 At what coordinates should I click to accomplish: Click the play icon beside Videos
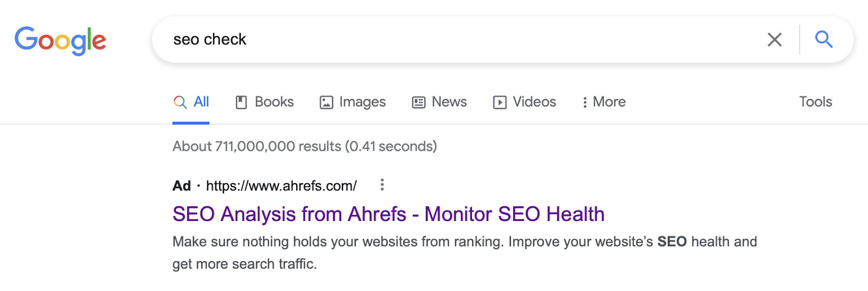(x=500, y=102)
